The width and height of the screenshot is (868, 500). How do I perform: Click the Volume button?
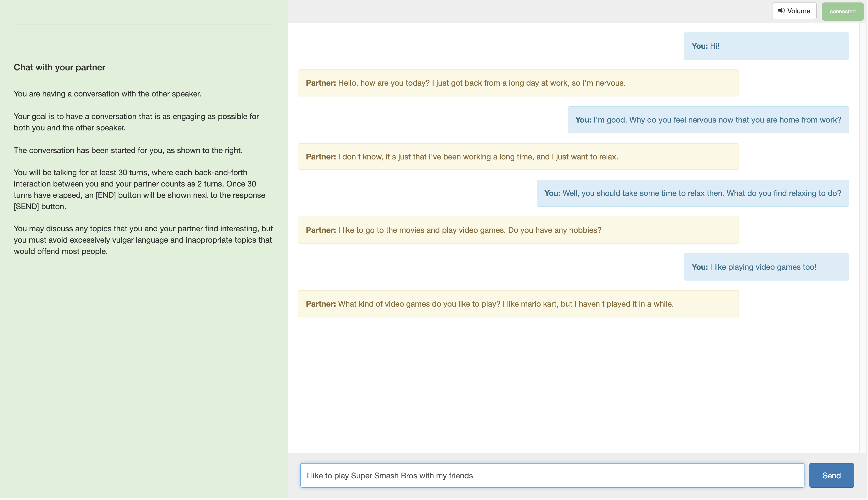click(794, 11)
